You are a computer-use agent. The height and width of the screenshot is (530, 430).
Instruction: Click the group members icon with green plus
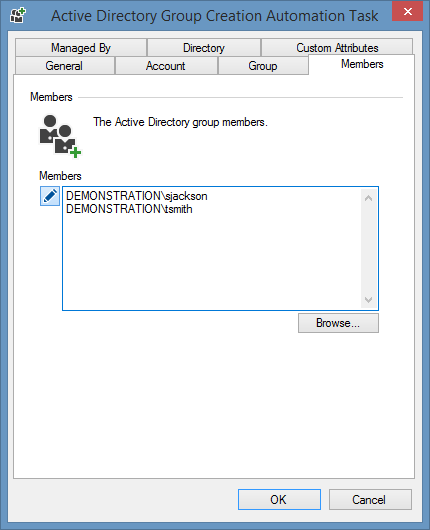click(x=60, y=136)
